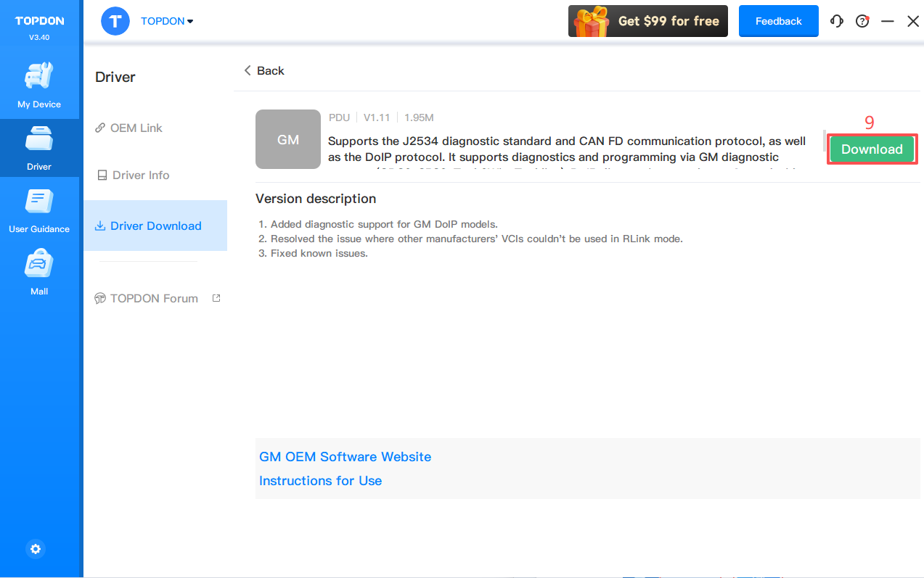This screenshot has width=924, height=578.
Task: Click the help question mark icon
Action: pos(862,21)
